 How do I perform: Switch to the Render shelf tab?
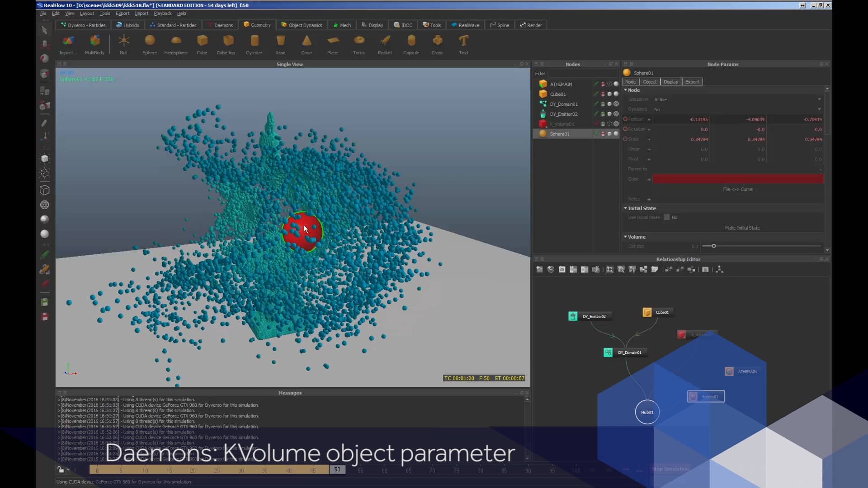[531, 25]
